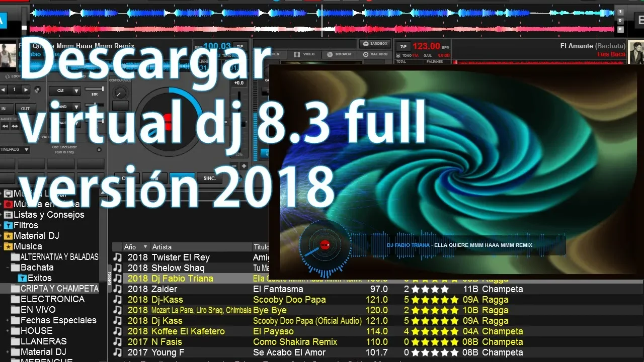This screenshot has height=362, width=644.
Task: Click the music note icon for Shelow Shaq
Action: pos(117,268)
